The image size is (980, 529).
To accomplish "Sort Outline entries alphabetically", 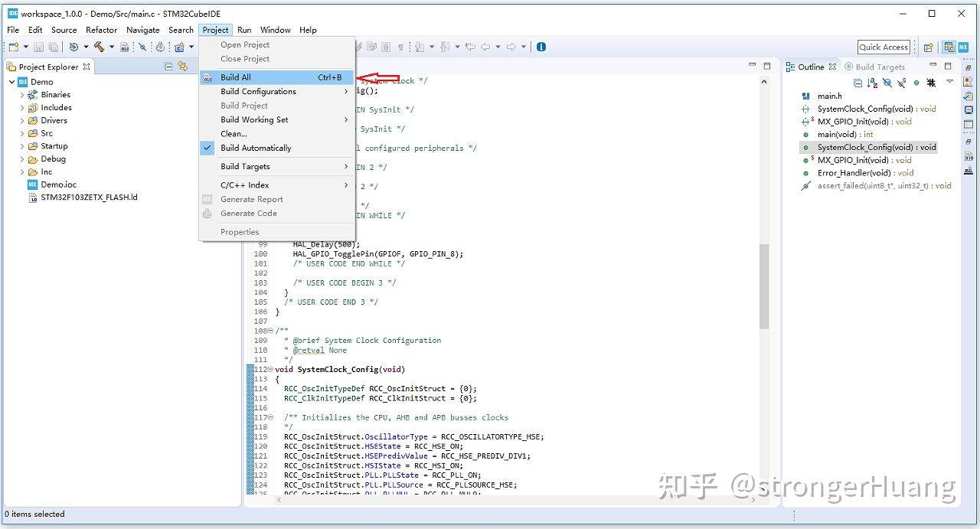I will 871,82.
